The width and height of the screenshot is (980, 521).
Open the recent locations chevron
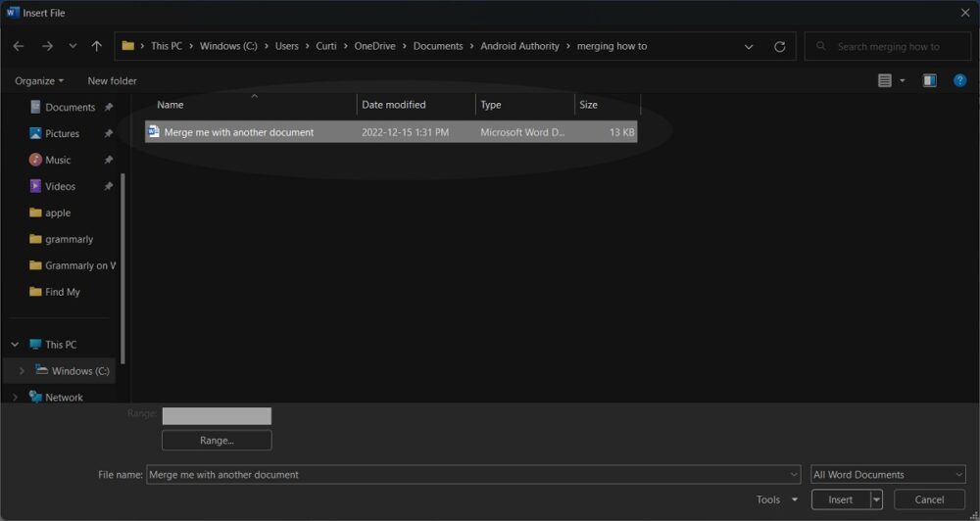coord(73,46)
